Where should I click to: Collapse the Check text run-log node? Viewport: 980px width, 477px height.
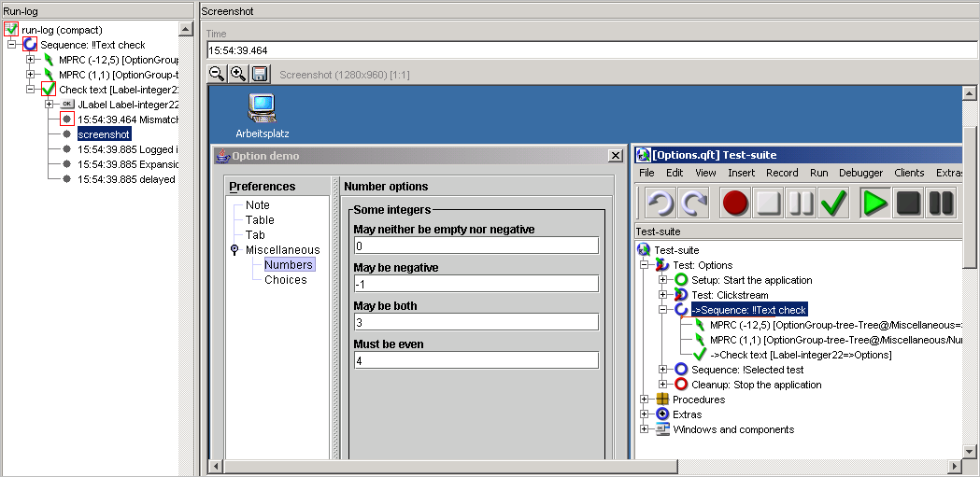30,90
